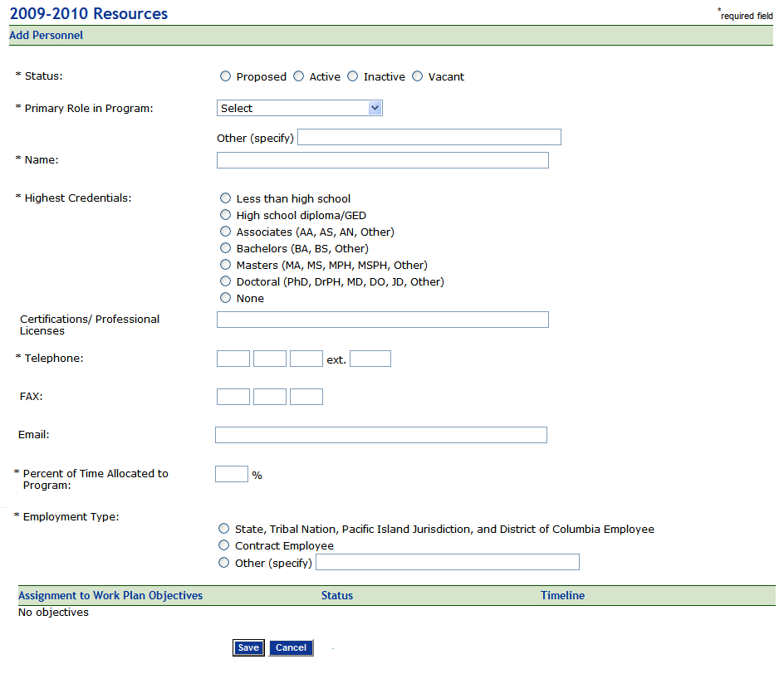Click the first Telephone number box
Screen dimensions: 784x674
click(233, 359)
